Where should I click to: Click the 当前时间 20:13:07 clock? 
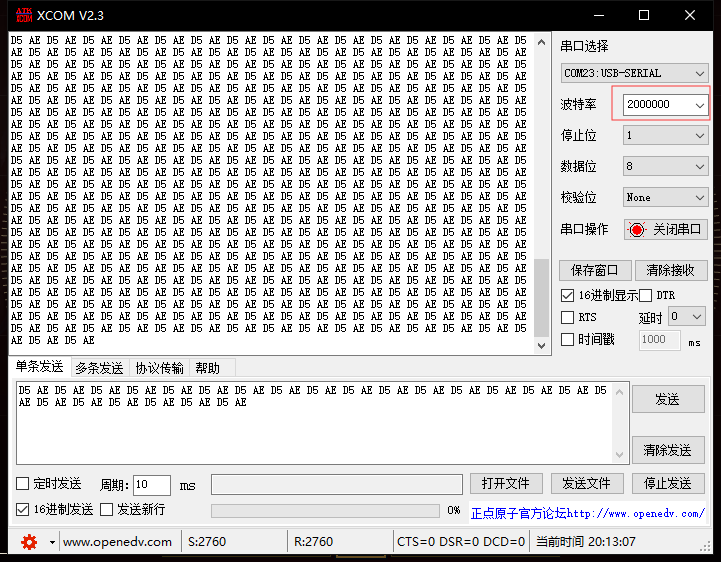coord(585,542)
